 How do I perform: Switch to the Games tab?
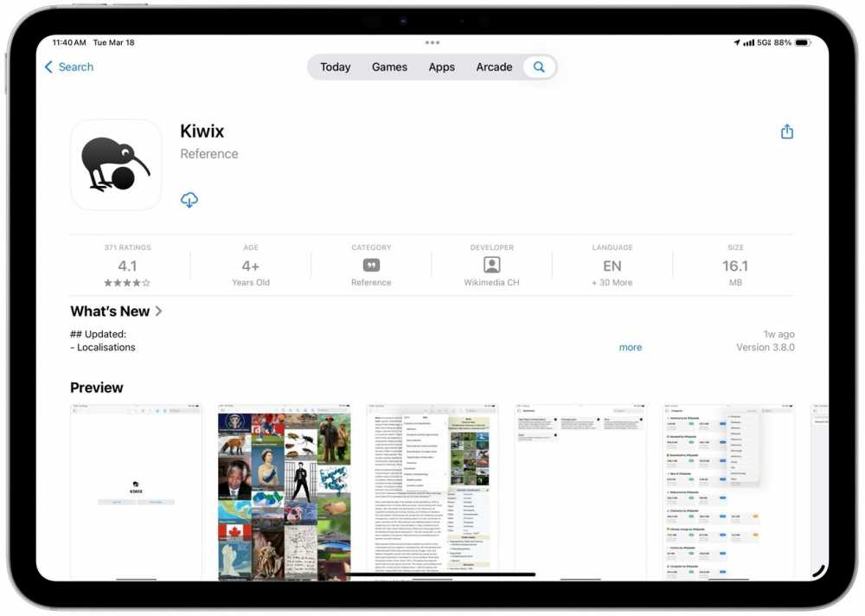389,67
